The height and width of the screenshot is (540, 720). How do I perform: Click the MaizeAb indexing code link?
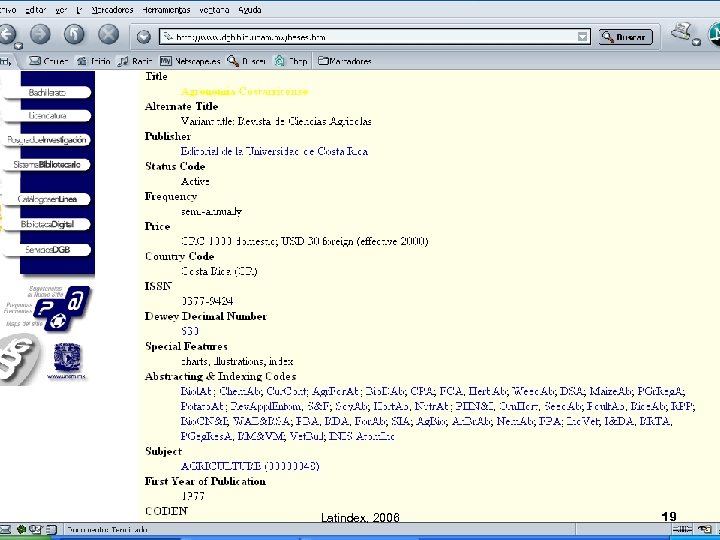(x=610, y=391)
